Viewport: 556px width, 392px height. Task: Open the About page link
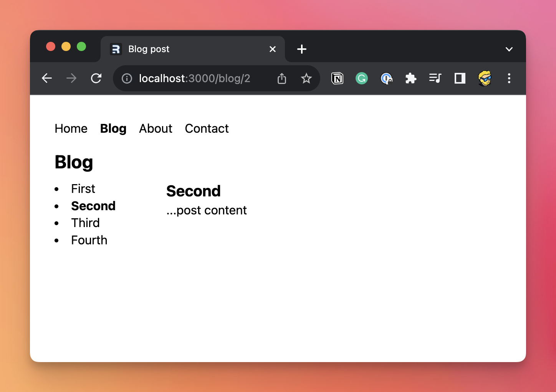[156, 128]
